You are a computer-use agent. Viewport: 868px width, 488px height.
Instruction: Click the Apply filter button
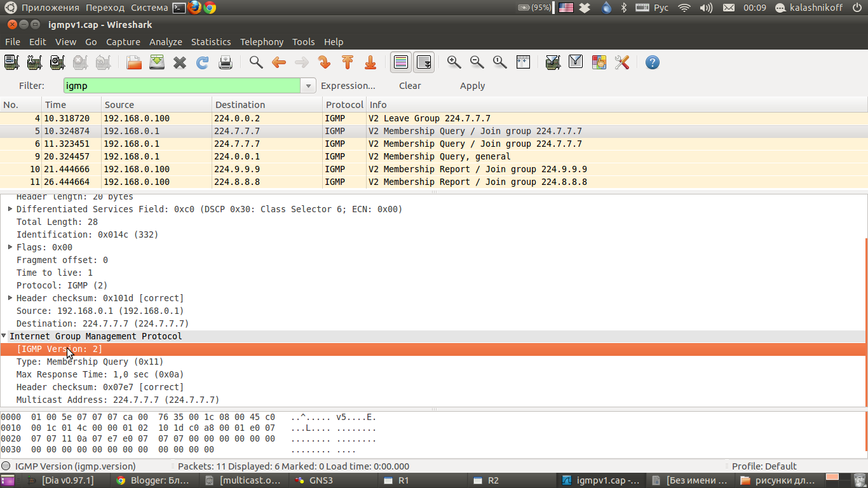472,86
